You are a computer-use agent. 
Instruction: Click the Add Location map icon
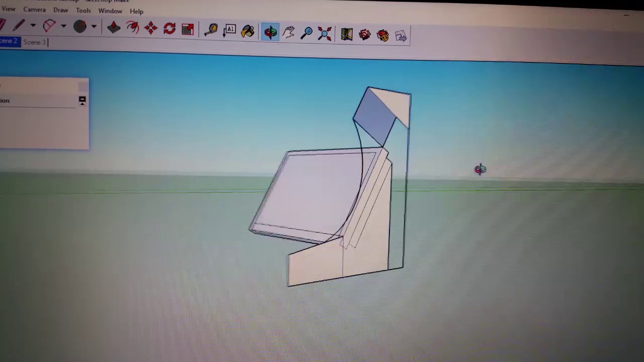tap(347, 35)
